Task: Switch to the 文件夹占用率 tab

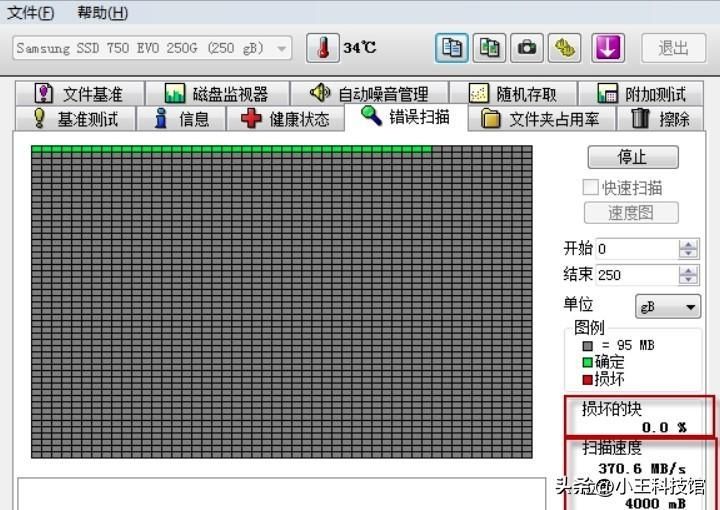Action: click(x=540, y=119)
